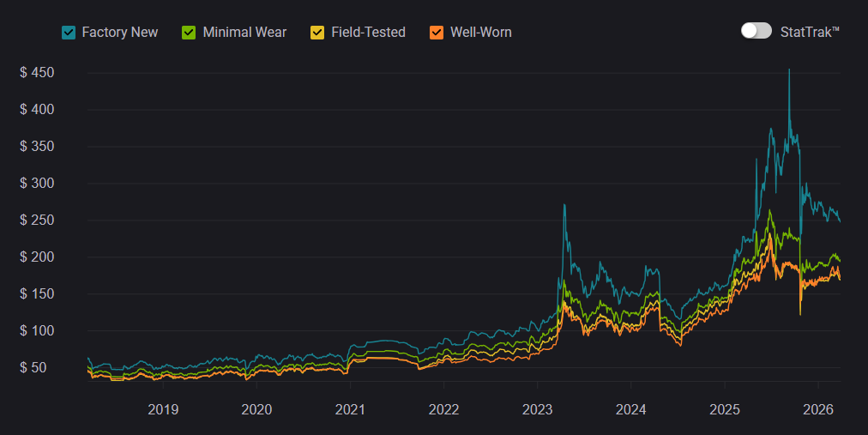
Task: Disable the Field-Tested series checkbox
Action: pos(317,33)
